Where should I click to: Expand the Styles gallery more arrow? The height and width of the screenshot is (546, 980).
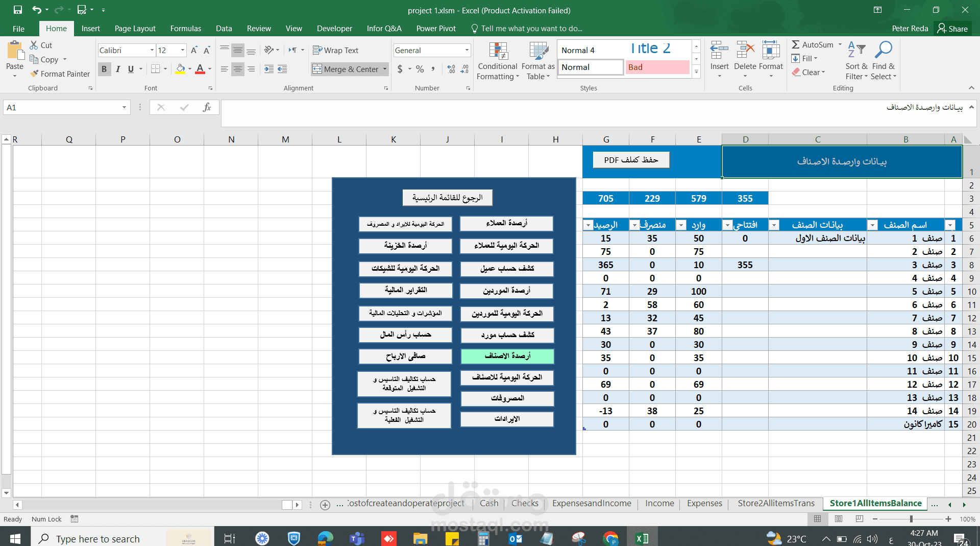[x=696, y=72]
